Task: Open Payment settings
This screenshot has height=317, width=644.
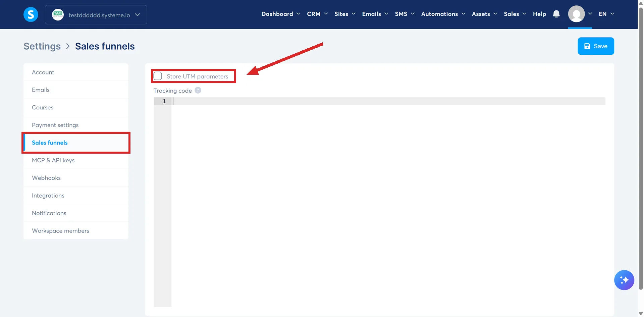Action: click(76, 125)
